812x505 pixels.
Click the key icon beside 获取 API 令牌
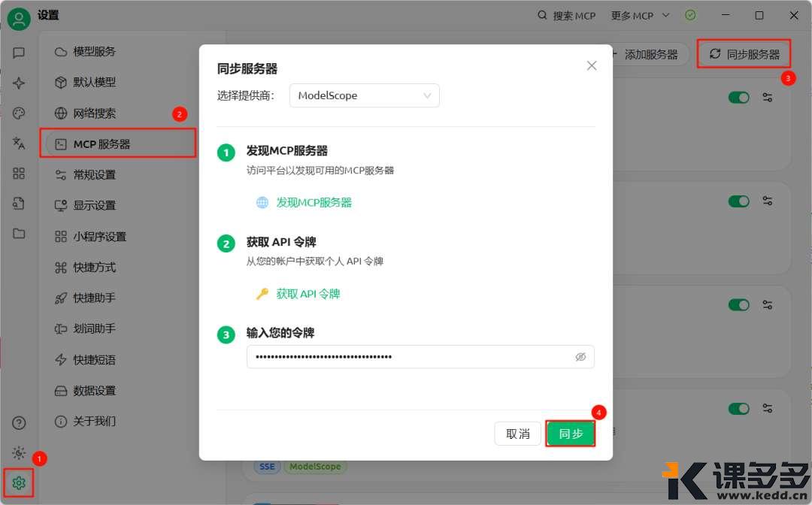[262, 294]
